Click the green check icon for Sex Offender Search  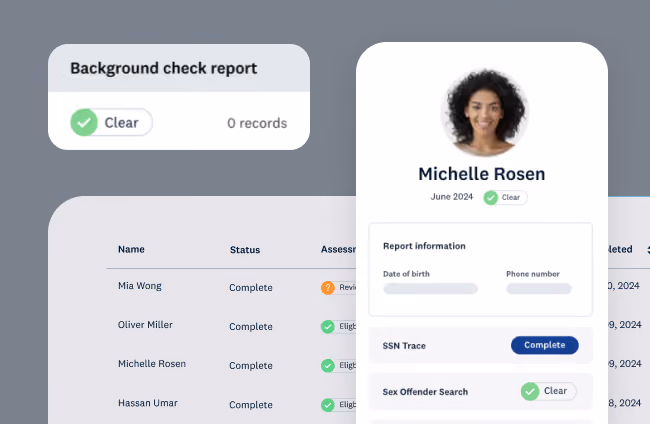coord(530,391)
